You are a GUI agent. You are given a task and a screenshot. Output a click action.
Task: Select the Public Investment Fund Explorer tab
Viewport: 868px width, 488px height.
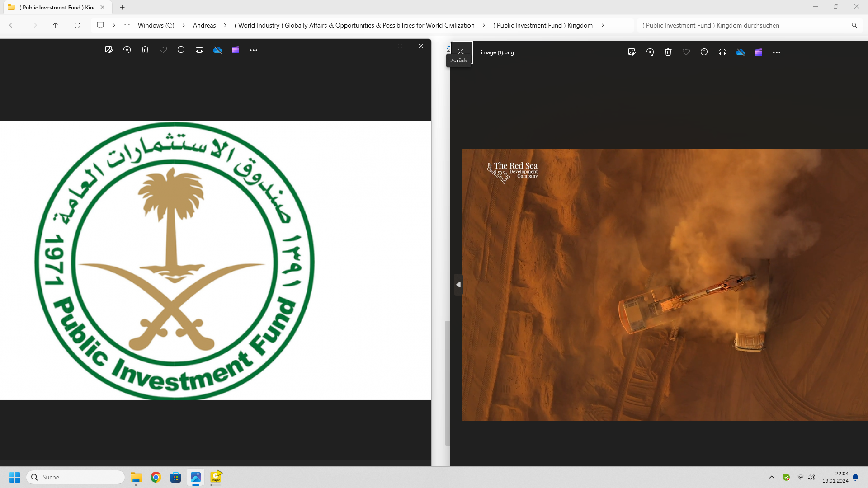(x=57, y=7)
